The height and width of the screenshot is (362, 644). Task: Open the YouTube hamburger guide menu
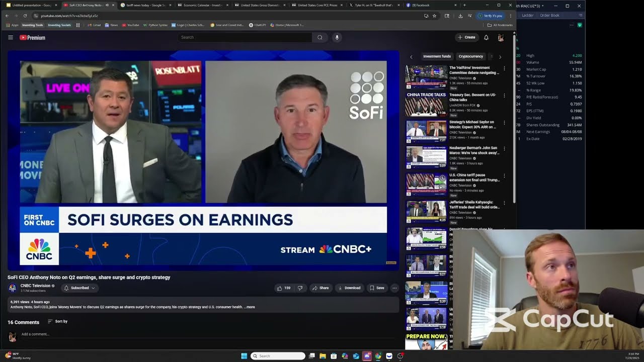click(11, 37)
